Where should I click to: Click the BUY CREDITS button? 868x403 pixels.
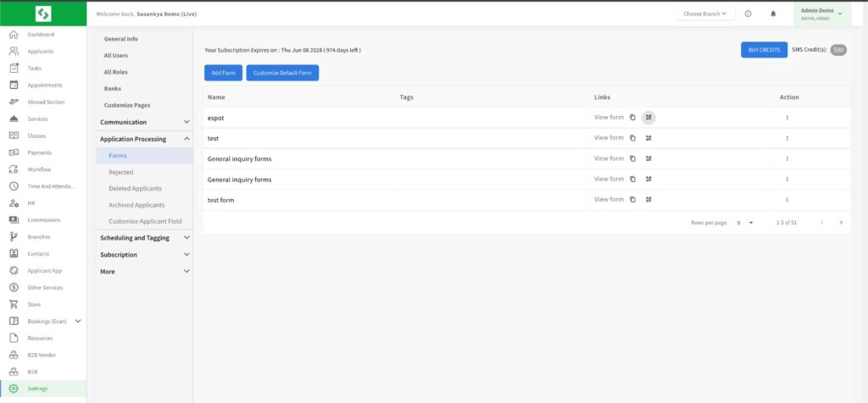click(x=764, y=50)
